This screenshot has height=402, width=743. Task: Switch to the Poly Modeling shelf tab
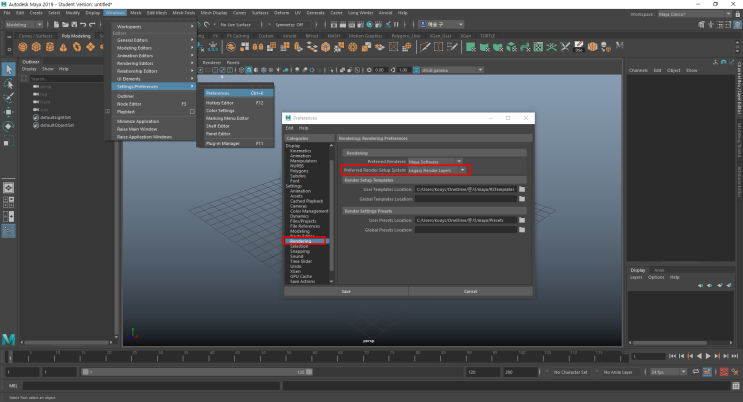click(76, 36)
